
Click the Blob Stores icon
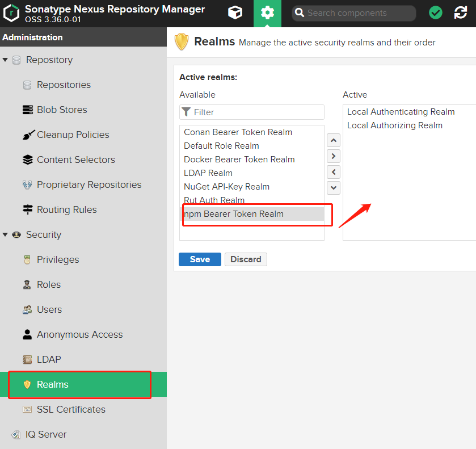coord(28,110)
